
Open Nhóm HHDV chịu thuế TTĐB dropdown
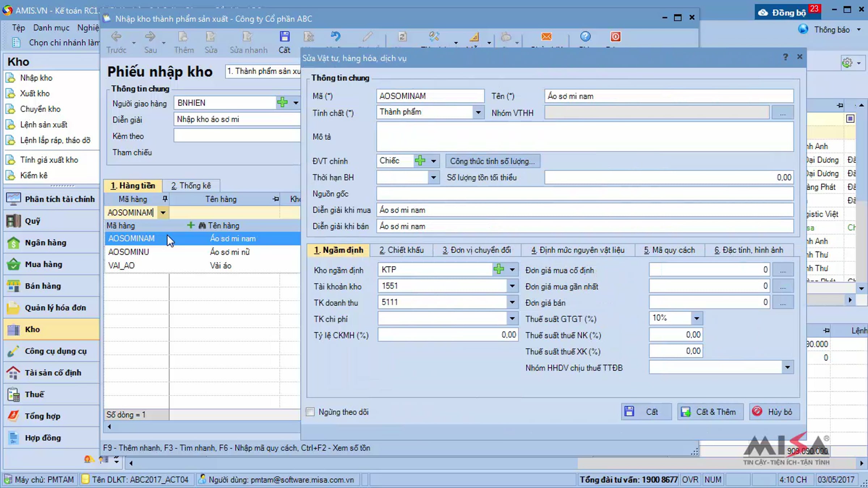coord(787,368)
